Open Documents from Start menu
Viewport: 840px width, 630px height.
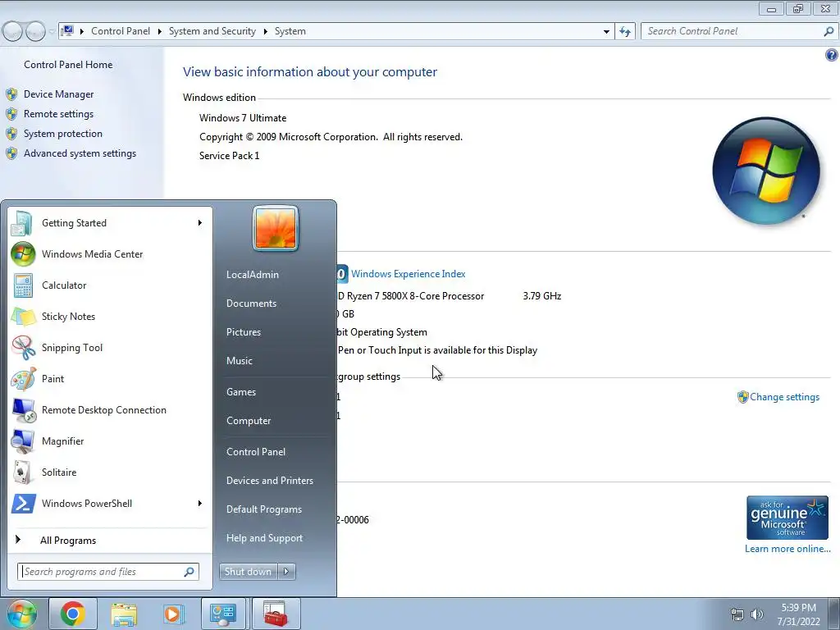251,304
